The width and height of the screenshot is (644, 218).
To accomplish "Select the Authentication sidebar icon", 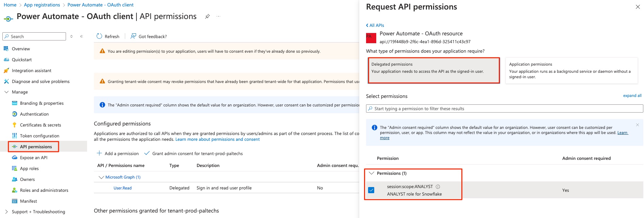I will [x=14, y=114].
